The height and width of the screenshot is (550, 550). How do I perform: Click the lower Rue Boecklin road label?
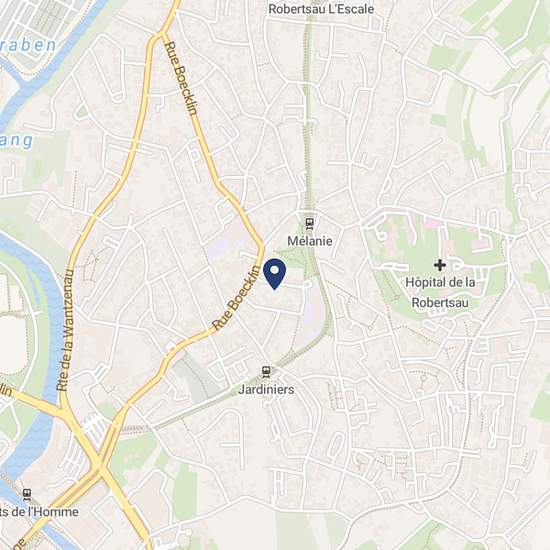237,297
